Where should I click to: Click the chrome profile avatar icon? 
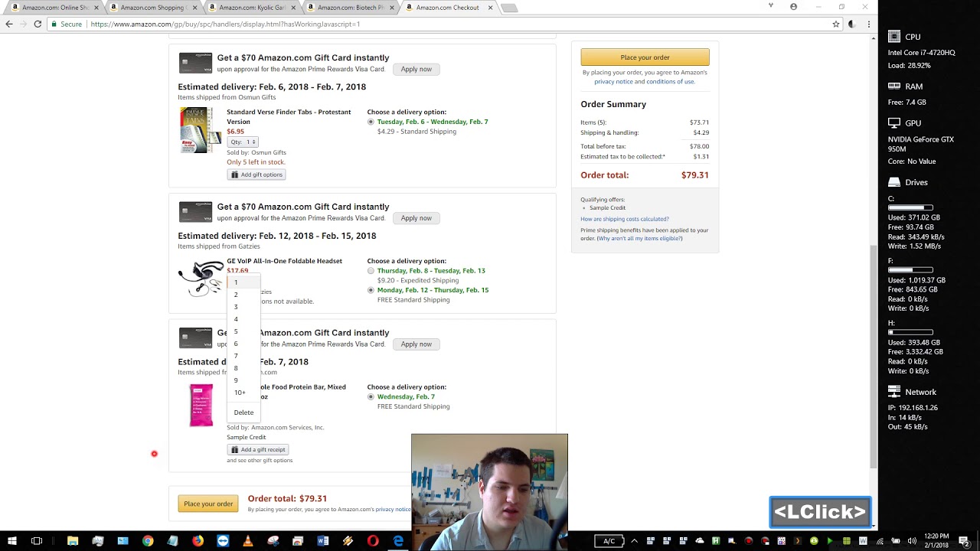793,7
